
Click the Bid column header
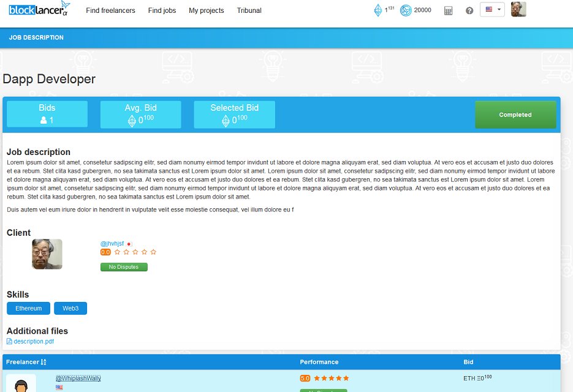pos(468,362)
